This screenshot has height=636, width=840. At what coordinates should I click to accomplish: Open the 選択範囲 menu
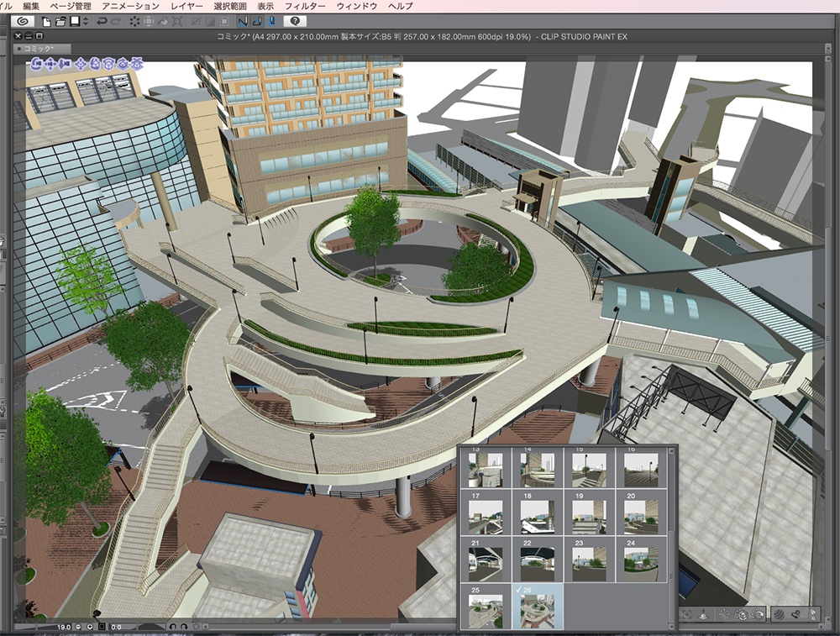230,6
